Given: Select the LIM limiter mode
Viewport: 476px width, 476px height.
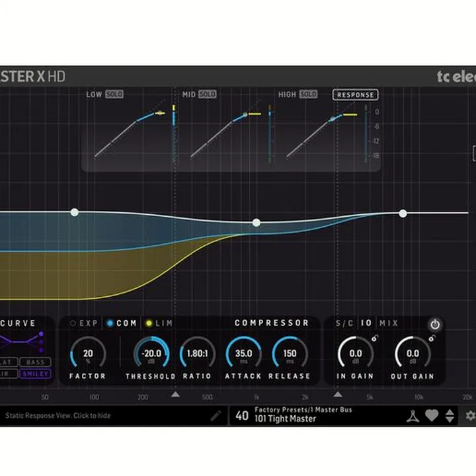Looking at the screenshot, I should pos(159,323).
